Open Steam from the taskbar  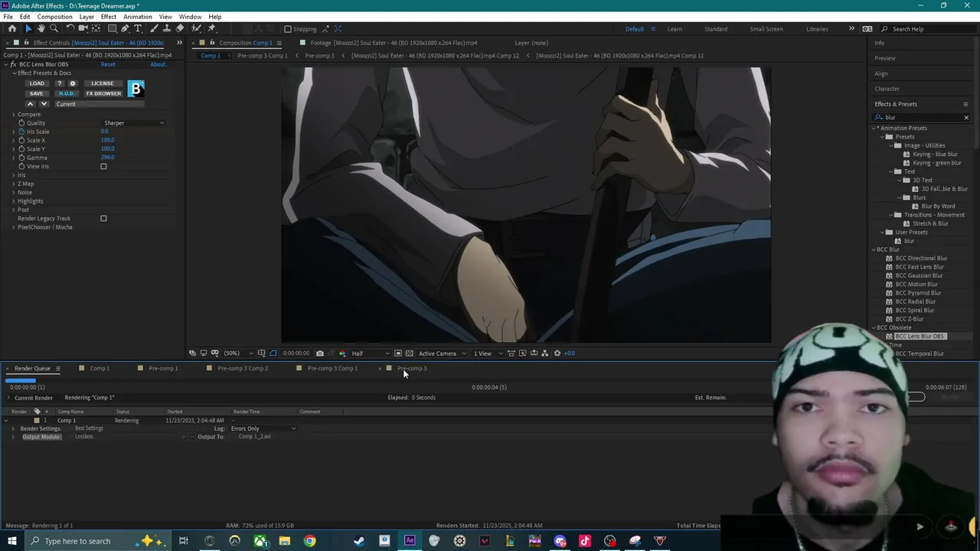(359, 541)
